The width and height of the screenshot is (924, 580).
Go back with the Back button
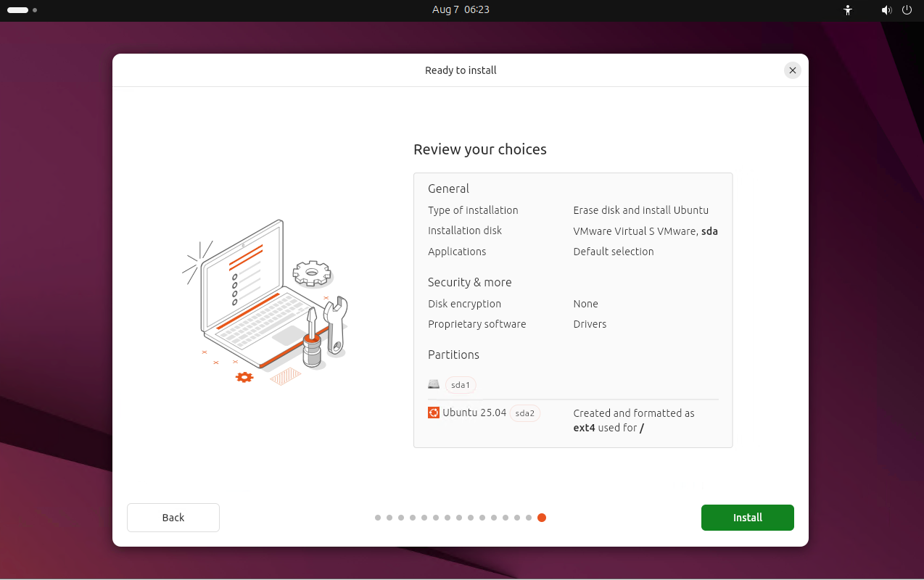tap(173, 518)
